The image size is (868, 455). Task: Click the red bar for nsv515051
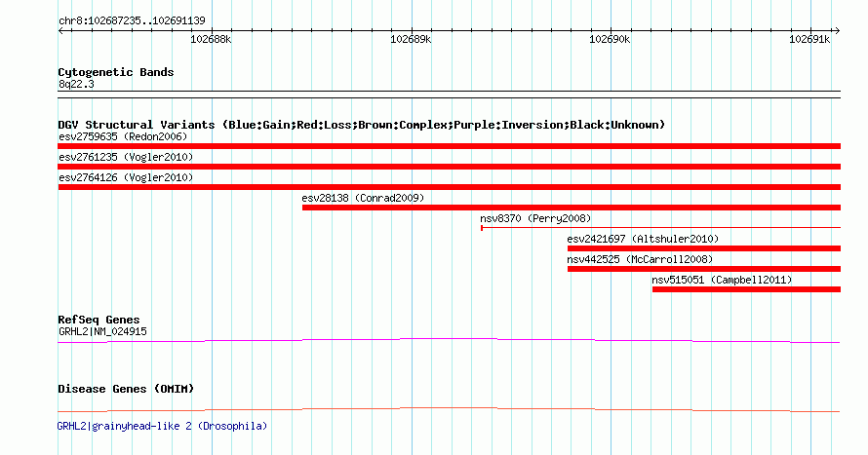coord(746,289)
